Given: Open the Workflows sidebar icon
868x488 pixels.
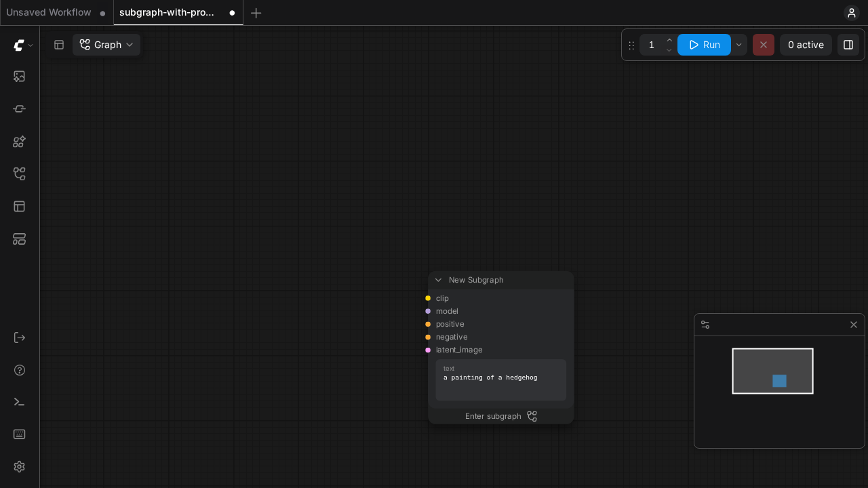Looking at the screenshot, I should click(x=20, y=174).
